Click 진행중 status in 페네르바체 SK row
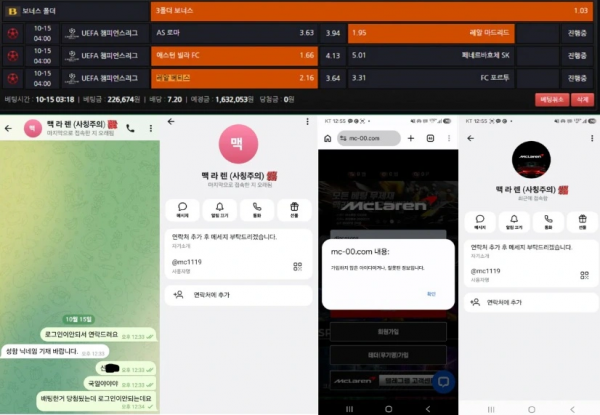Viewport: 600px width, 415px height. (577, 56)
